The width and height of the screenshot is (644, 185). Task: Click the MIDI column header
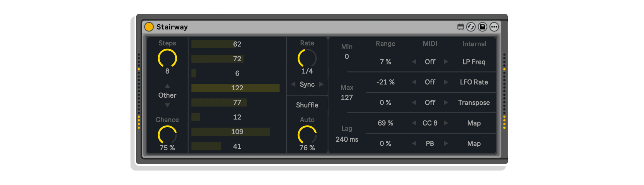click(430, 44)
